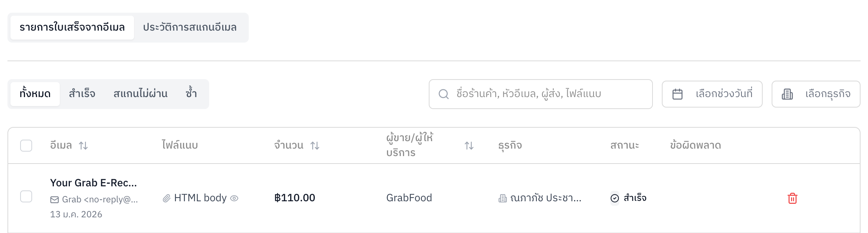Select the checkbox for the Grab E-Receipt row
Image resolution: width=868 pixels, height=233 pixels.
pos(26,196)
